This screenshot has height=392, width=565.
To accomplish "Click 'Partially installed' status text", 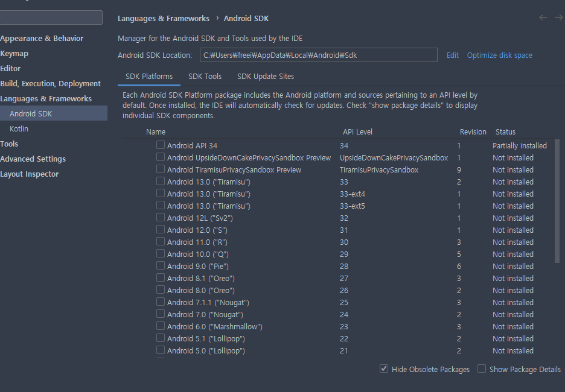I will tap(519, 145).
